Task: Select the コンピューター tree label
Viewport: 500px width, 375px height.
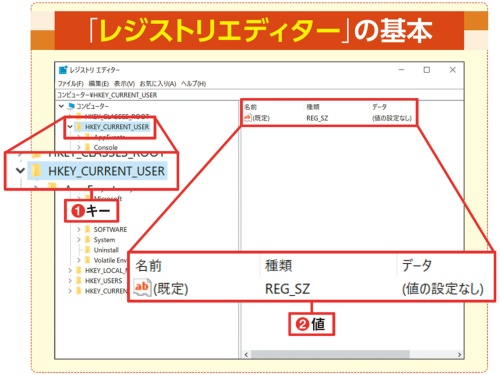Action: (92, 106)
